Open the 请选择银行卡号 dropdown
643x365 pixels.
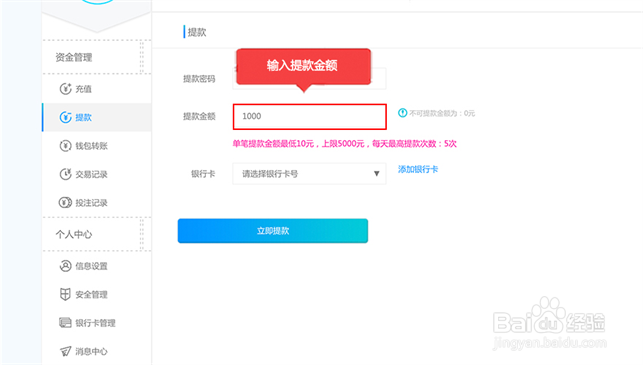pyautogui.click(x=309, y=173)
